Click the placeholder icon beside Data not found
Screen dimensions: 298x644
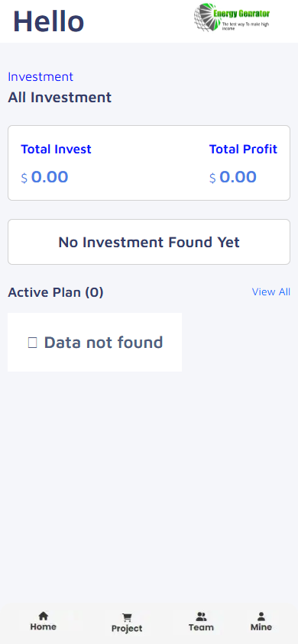tap(32, 343)
